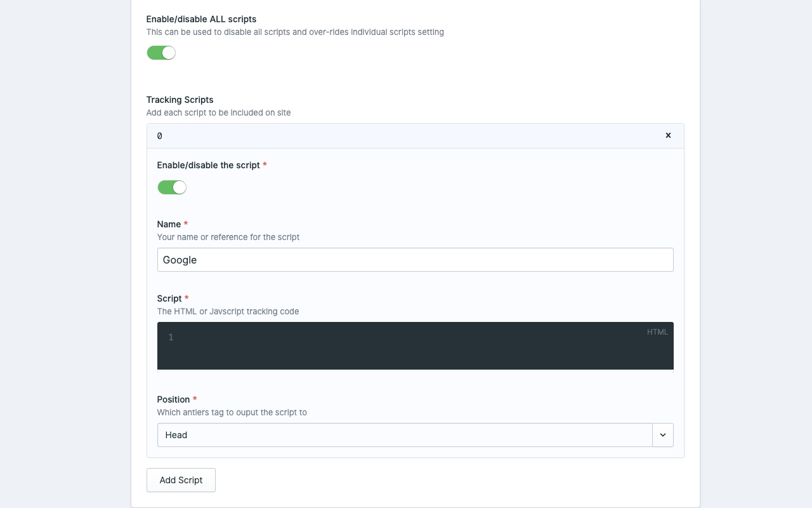
Task: Click the Name field containing Google
Action: (x=415, y=260)
